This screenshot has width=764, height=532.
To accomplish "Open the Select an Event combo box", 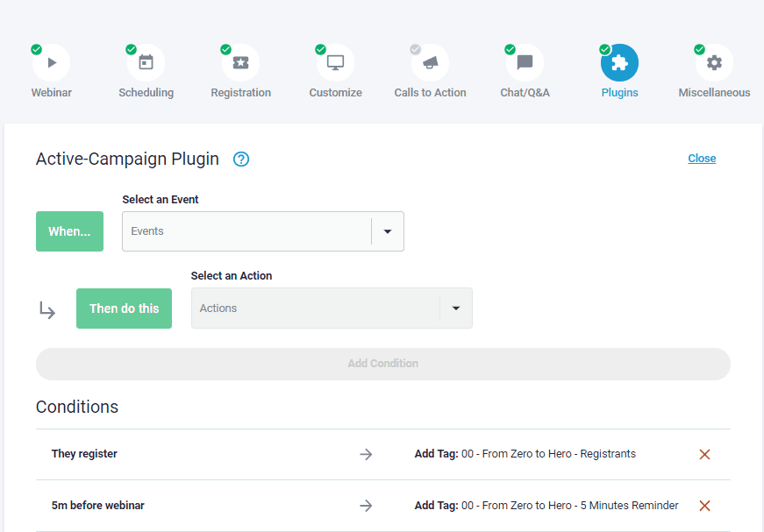I will (263, 231).
